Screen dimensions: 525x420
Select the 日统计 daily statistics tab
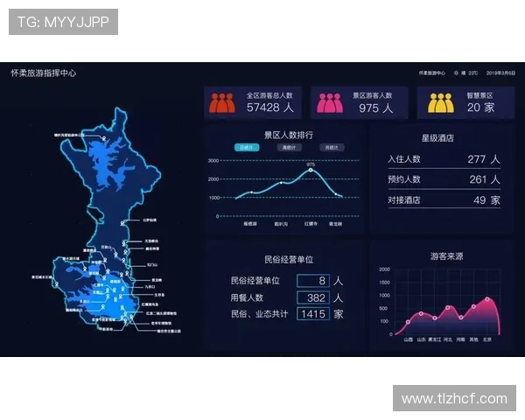[247, 147]
